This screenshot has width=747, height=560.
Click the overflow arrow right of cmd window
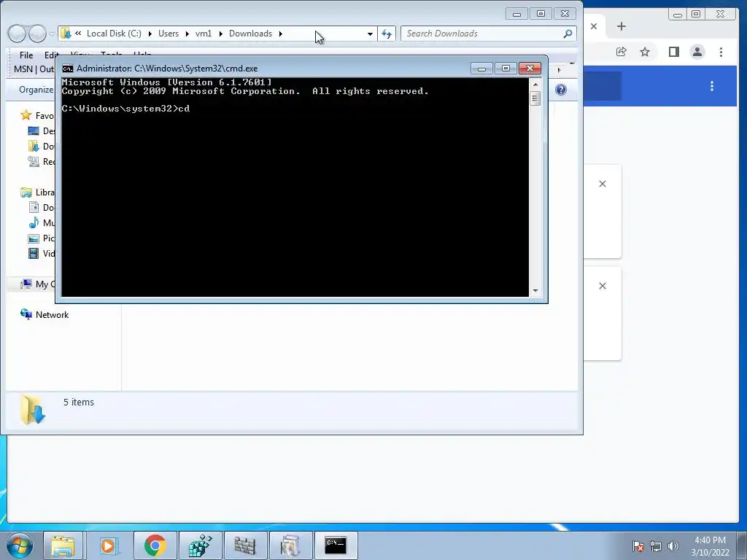coord(560,70)
